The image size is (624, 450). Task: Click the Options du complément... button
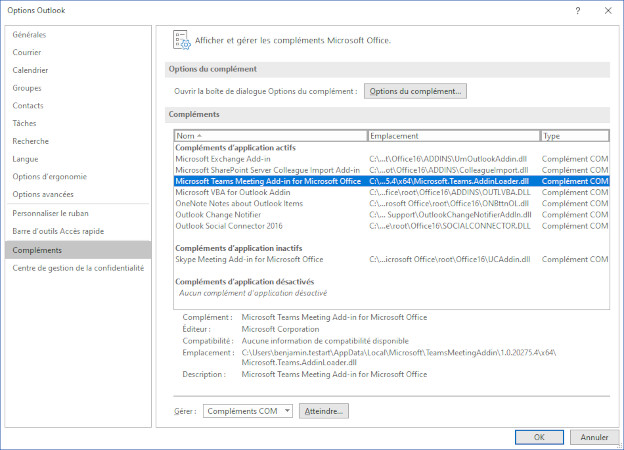point(415,91)
